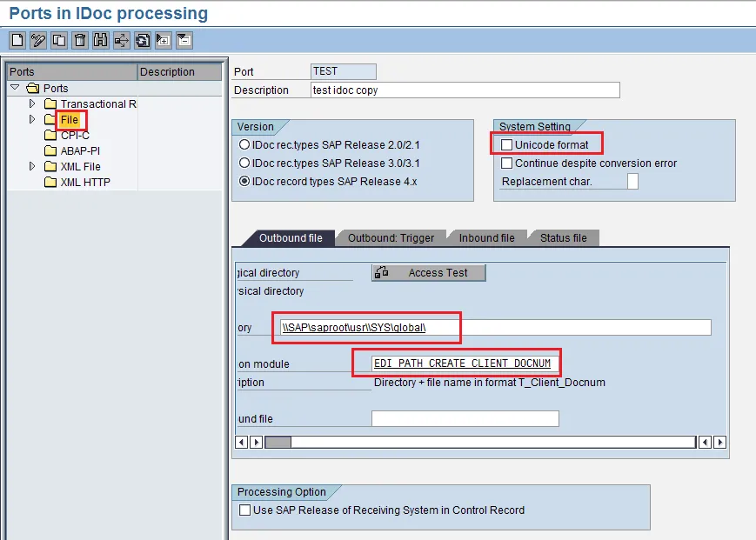Screen dimensions: 756x540
Task: Select the ABAP-PI folder in tree
Action: (x=80, y=151)
